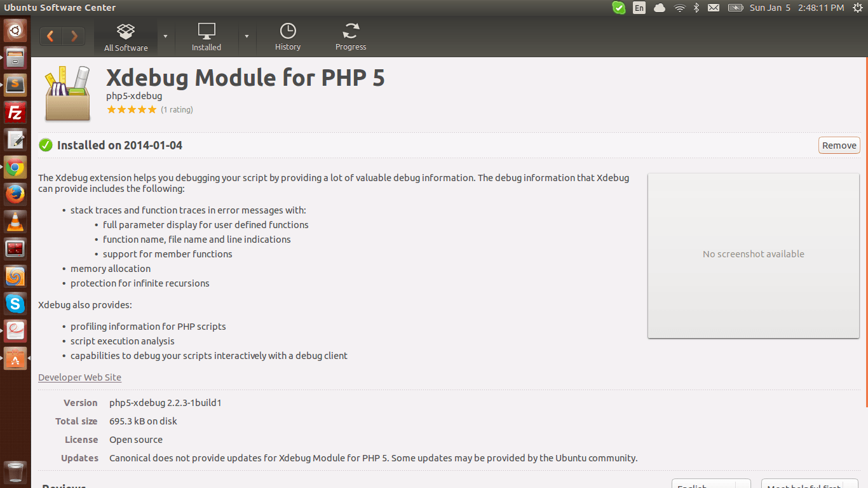Click the 'No screenshot available' placeholder
This screenshot has width=868, height=488.
pyautogui.click(x=754, y=254)
